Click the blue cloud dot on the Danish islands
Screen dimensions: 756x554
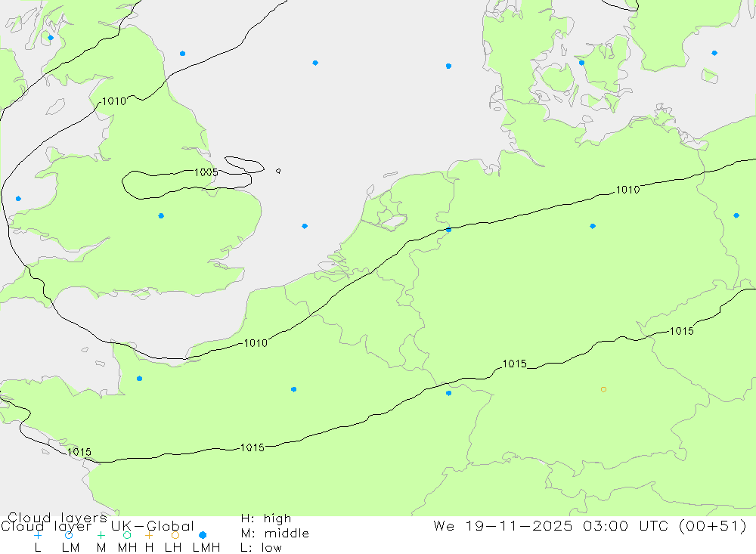pyautogui.click(x=582, y=63)
